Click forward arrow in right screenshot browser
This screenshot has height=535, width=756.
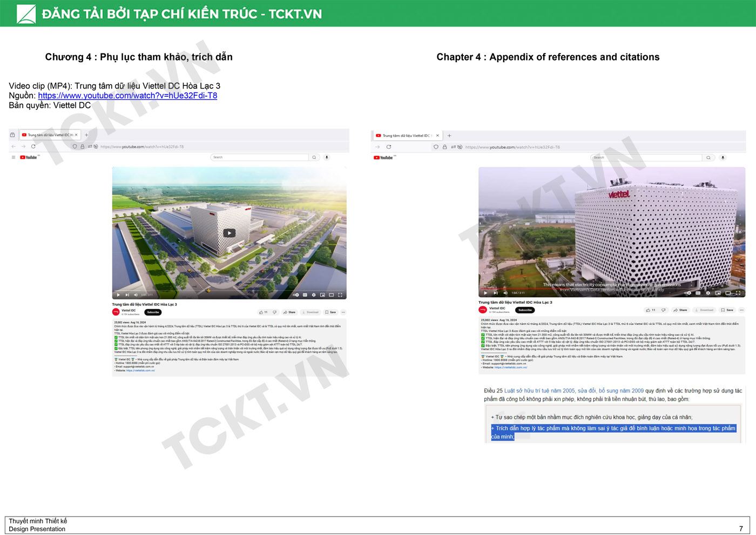click(x=377, y=147)
